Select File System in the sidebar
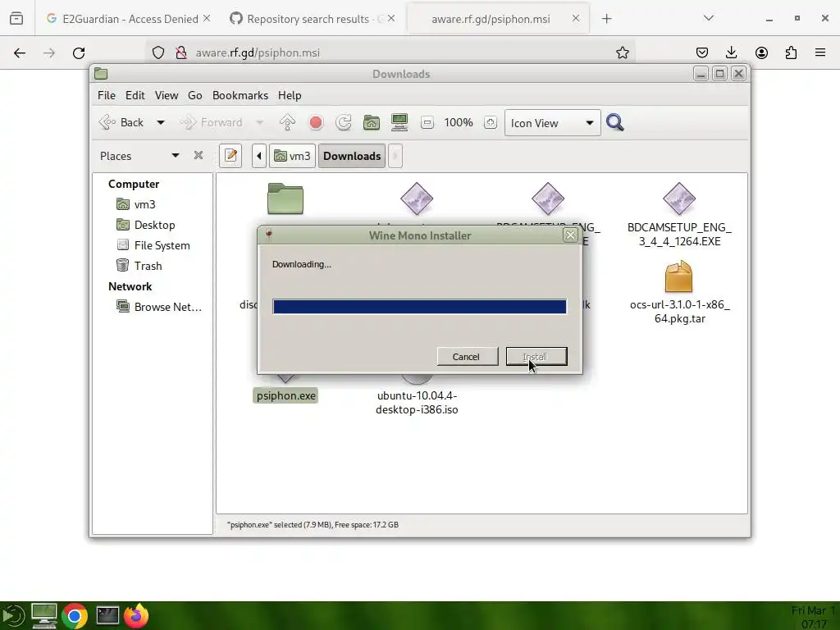 click(x=153, y=244)
